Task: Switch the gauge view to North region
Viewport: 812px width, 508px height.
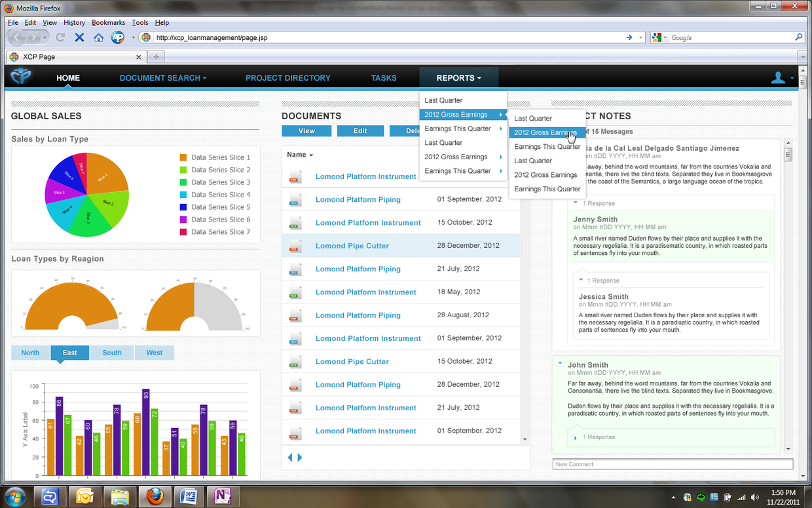Action: (x=30, y=353)
